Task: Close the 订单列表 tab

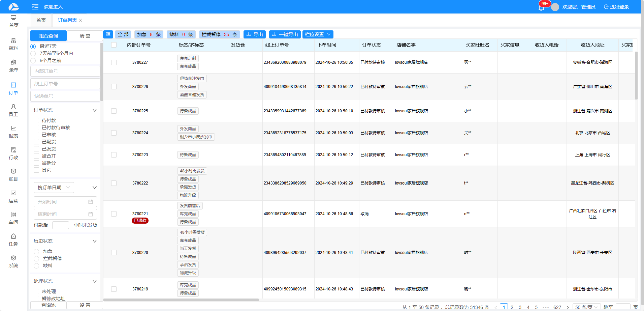Action: point(80,20)
